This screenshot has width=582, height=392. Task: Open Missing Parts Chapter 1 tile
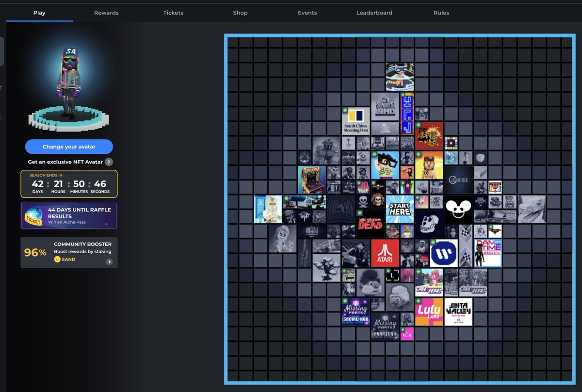pyautogui.click(x=385, y=326)
